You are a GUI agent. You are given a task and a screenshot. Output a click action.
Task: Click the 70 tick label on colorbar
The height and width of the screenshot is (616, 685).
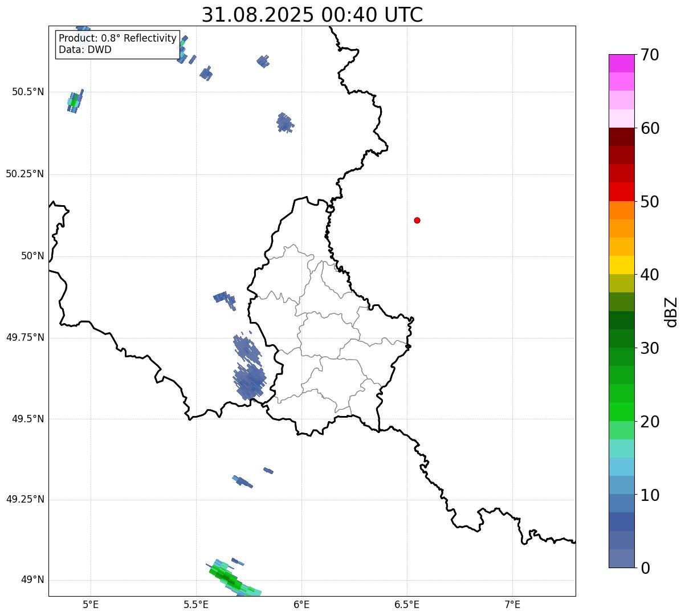tap(650, 55)
